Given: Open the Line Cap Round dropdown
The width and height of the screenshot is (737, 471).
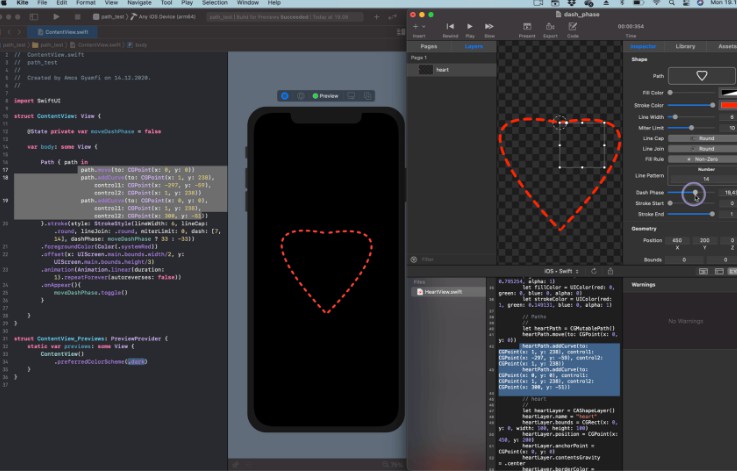Looking at the screenshot, I should point(705,137).
